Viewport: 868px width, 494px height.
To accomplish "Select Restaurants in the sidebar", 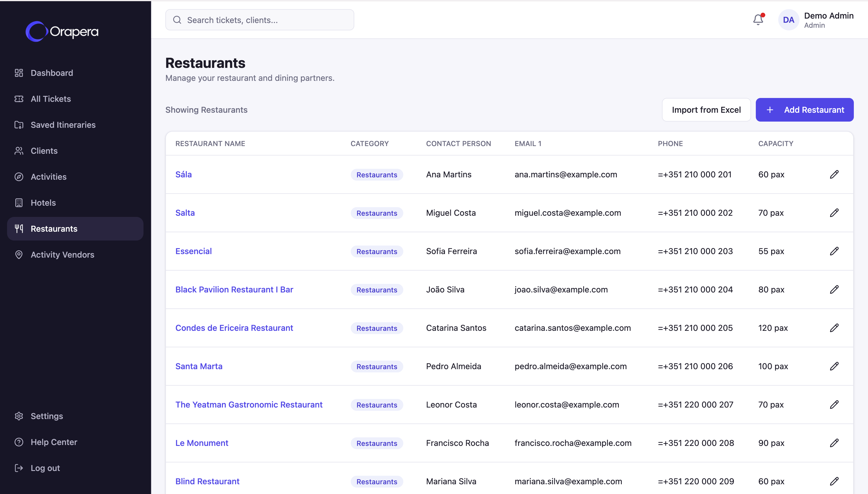I will (75, 229).
